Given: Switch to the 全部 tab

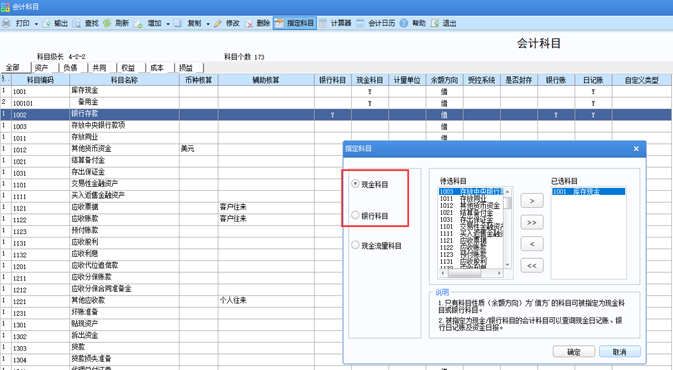Looking at the screenshot, I should point(13,67).
